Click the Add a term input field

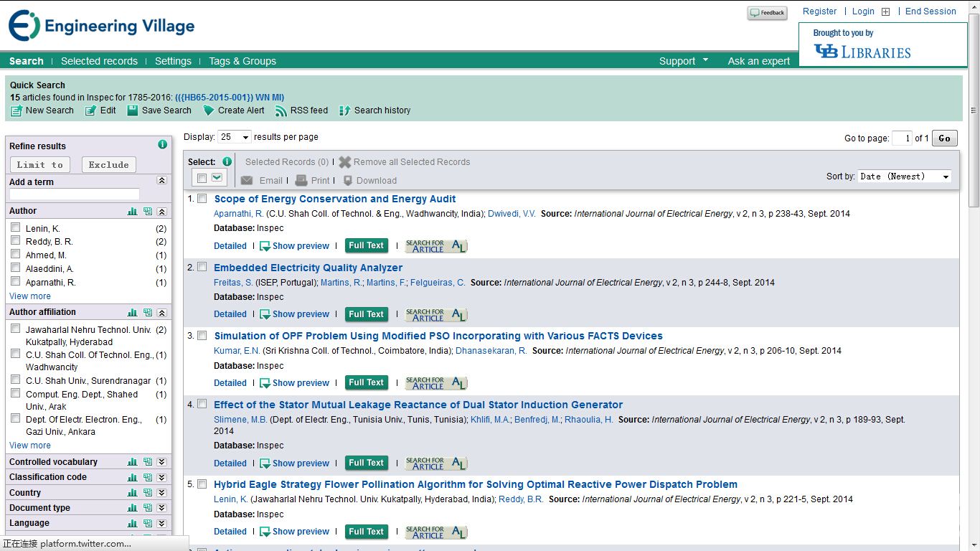(75, 194)
